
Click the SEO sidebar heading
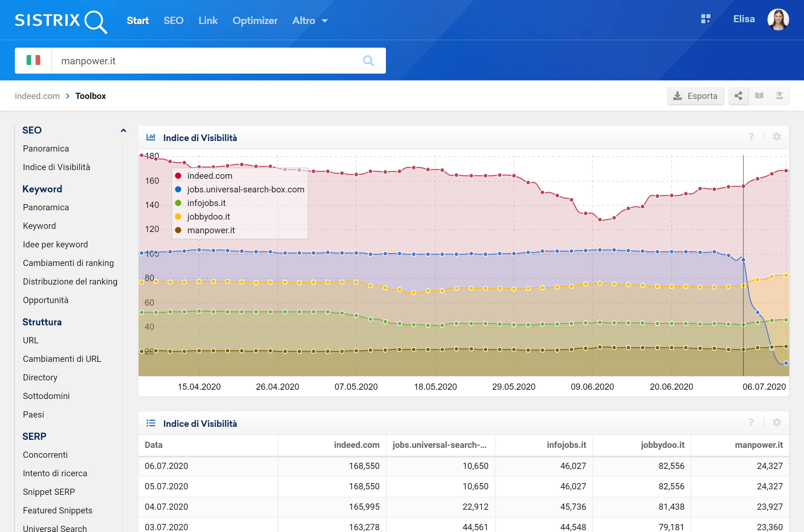tap(32, 130)
